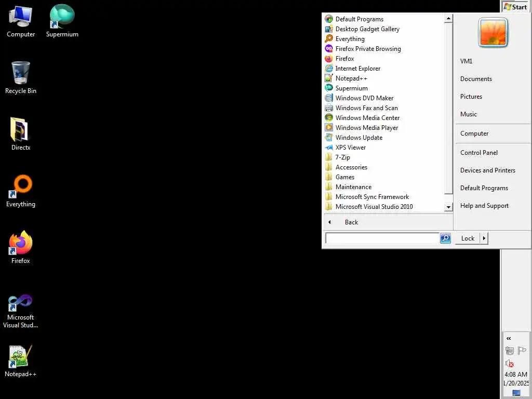
Task: Select the Recycle Bin desktop icon
Action: 21,78
